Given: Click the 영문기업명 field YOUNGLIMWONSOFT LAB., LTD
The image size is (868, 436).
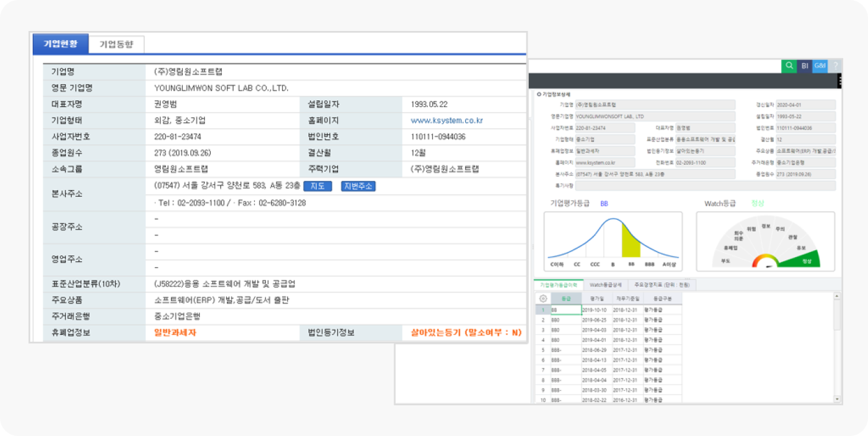Looking at the screenshot, I should (655, 116).
